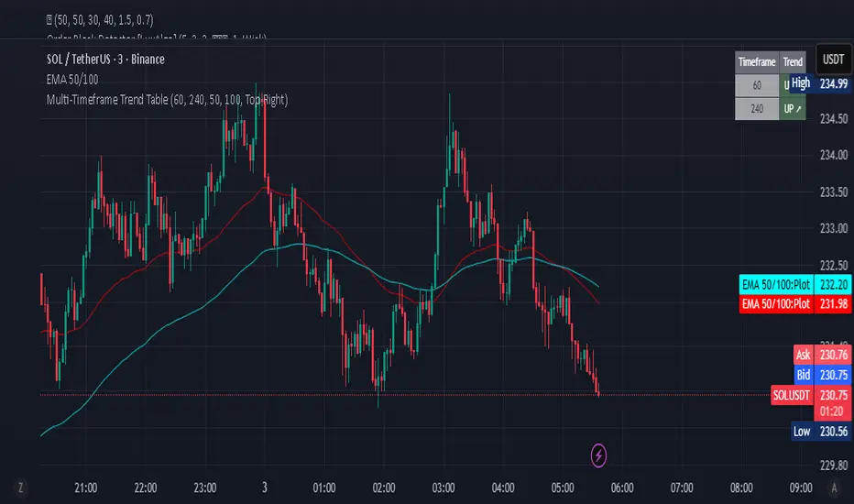Open the USDT currency selector
854x504 pixels.
tap(834, 60)
